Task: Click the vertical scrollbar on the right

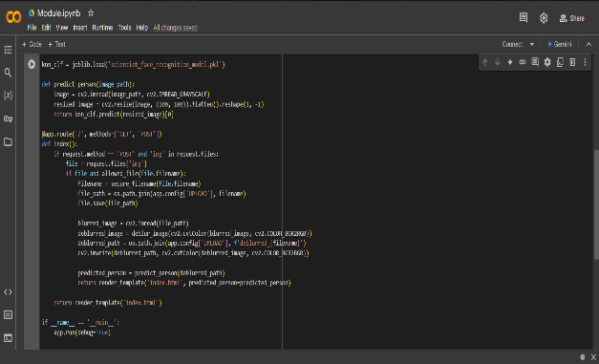Action: 596,205
